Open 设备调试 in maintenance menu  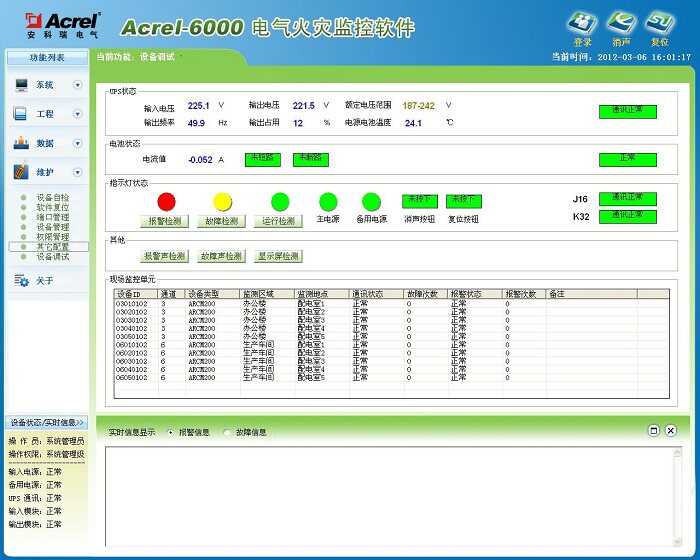tap(53, 256)
